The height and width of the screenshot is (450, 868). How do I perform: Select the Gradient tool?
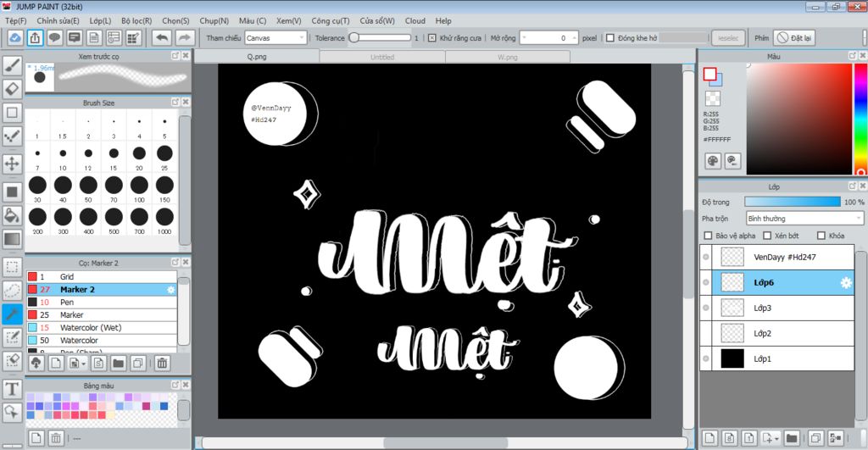click(12, 239)
